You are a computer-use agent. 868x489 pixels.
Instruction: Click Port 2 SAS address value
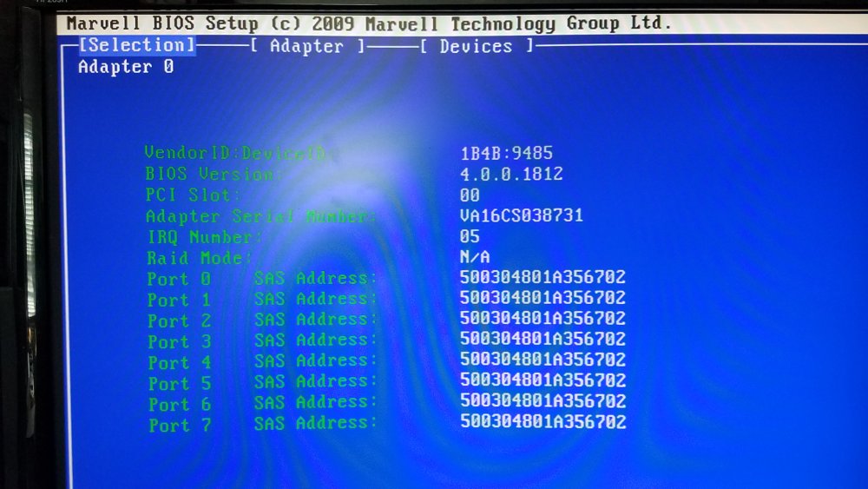click(x=543, y=318)
